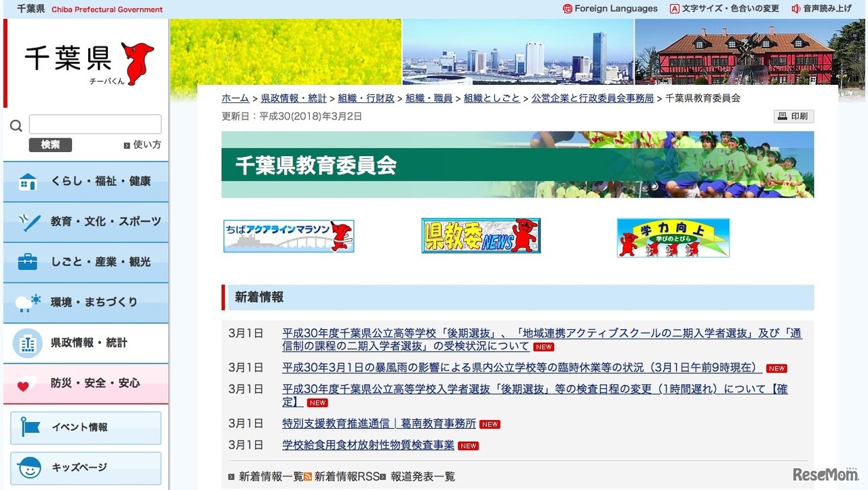Click inside the search input field
The width and height of the screenshot is (868, 490).
[x=95, y=124]
